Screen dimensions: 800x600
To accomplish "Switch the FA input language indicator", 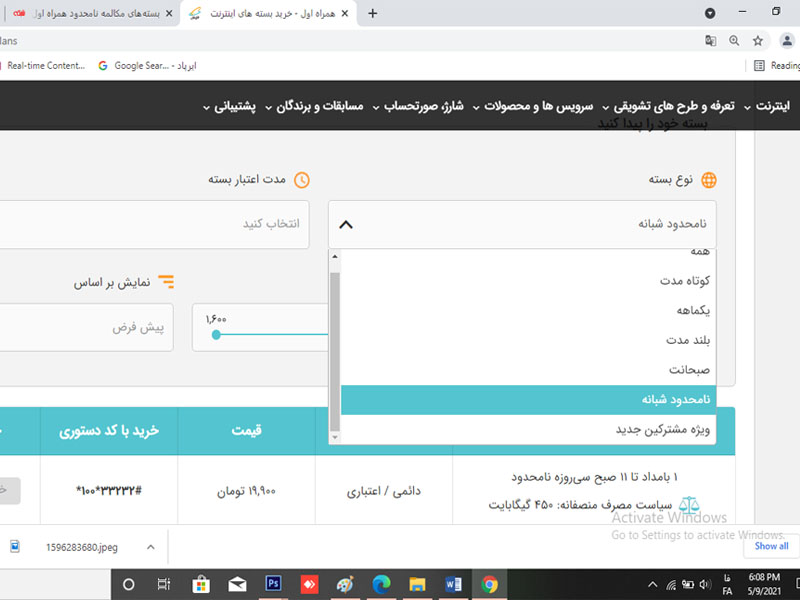I will pyautogui.click(x=727, y=585).
